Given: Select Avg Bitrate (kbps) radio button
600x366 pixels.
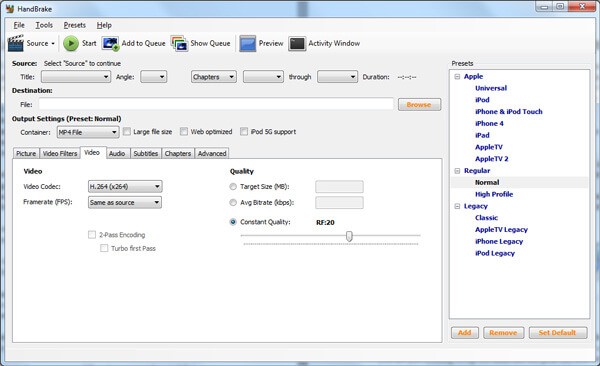Looking at the screenshot, I should (233, 203).
